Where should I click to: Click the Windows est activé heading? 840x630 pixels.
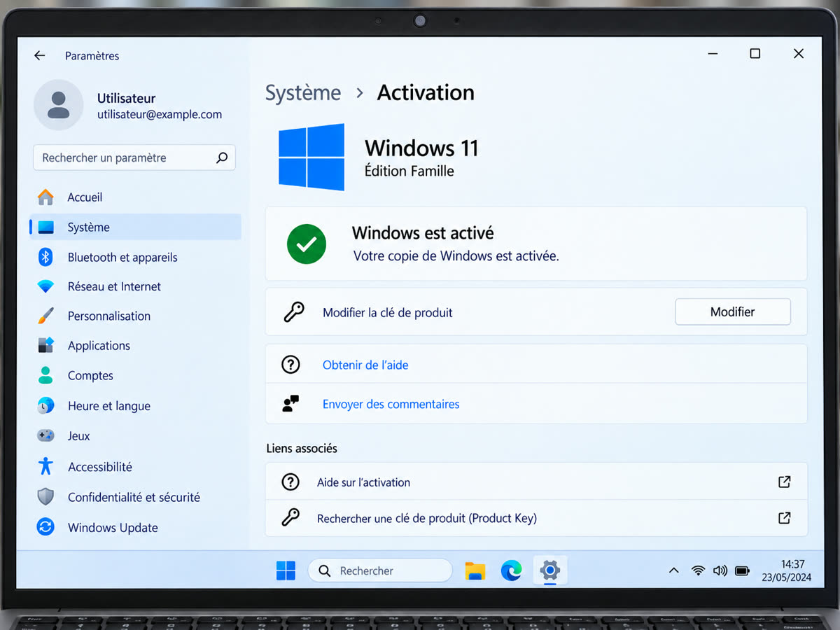pyautogui.click(x=423, y=232)
